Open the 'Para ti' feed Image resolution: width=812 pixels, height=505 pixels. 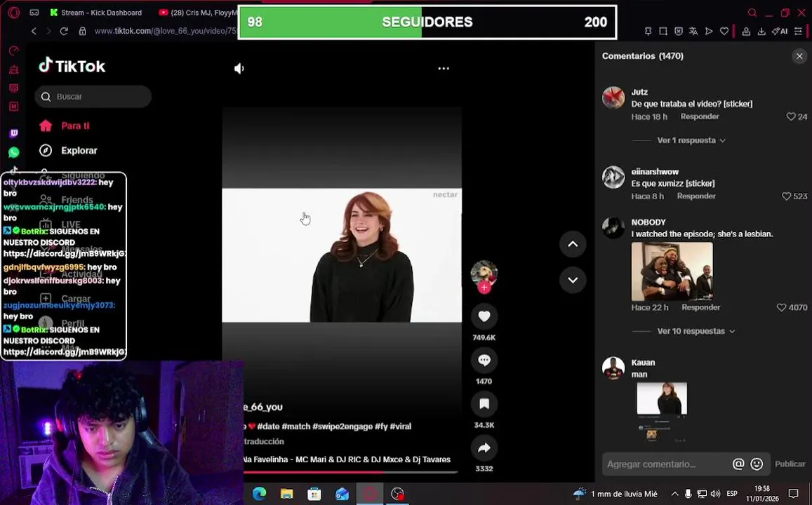pos(64,126)
